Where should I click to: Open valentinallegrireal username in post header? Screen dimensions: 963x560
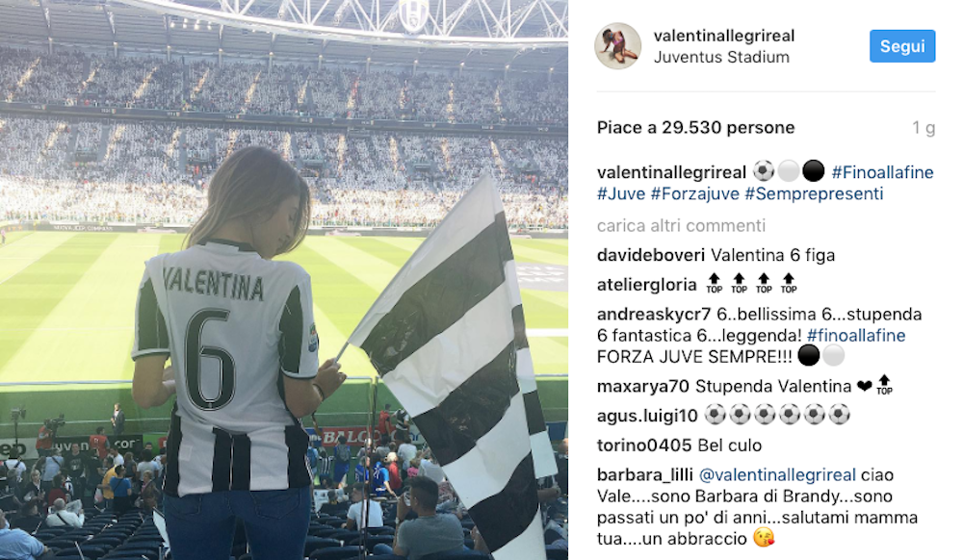click(x=724, y=36)
